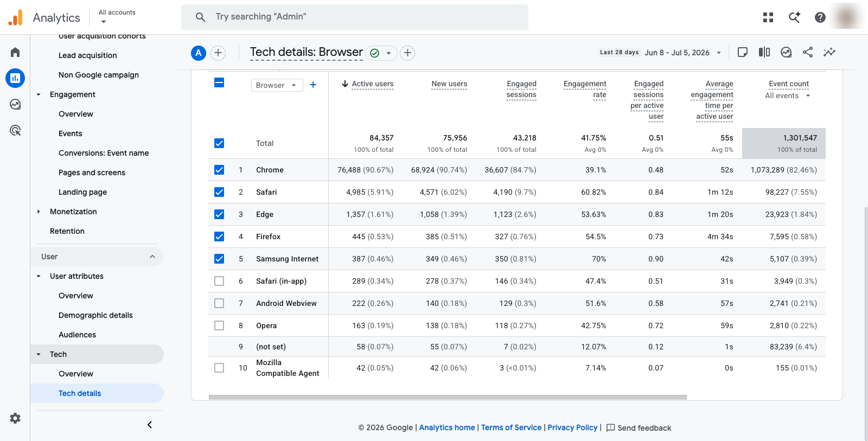The width and height of the screenshot is (868, 441).
Task: Open Admin settings gear icon
Action: (15, 418)
